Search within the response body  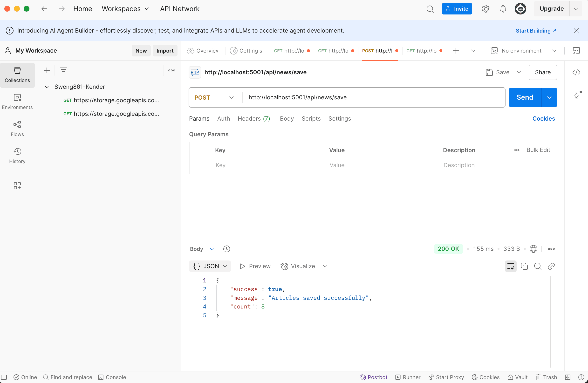pyautogui.click(x=538, y=266)
